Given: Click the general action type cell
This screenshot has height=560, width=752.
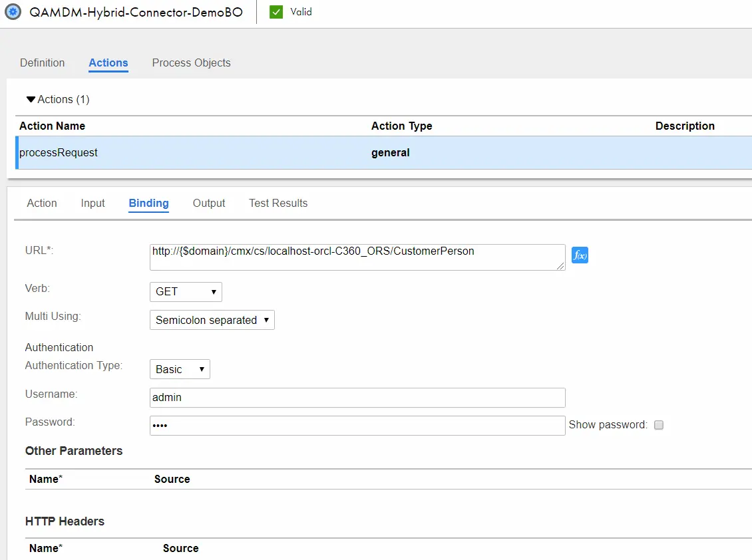Looking at the screenshot, I should [391, 152].
